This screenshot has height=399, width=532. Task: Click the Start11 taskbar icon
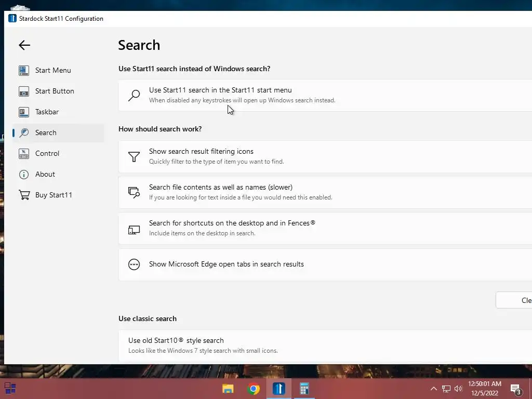coord(279,389)
